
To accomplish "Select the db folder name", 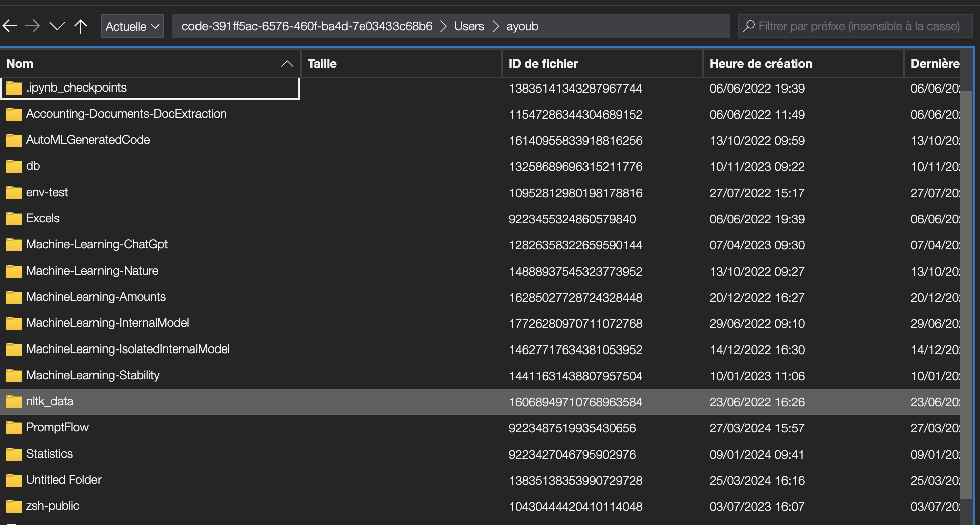I will (33, 166).
